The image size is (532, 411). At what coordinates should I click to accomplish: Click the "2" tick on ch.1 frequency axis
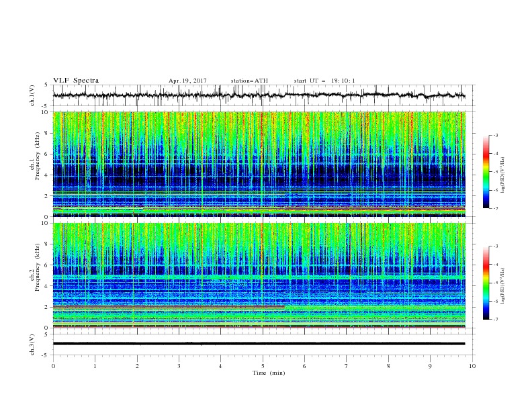coord(47,196)
